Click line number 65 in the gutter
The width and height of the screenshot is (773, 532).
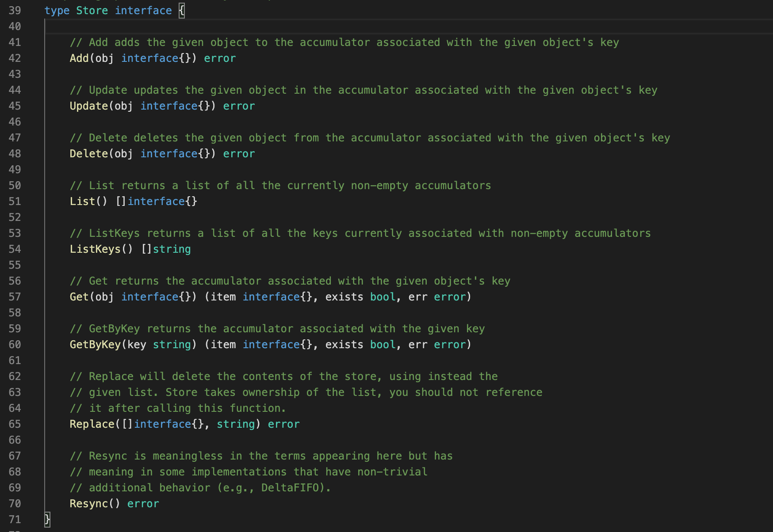pos(15,424)
